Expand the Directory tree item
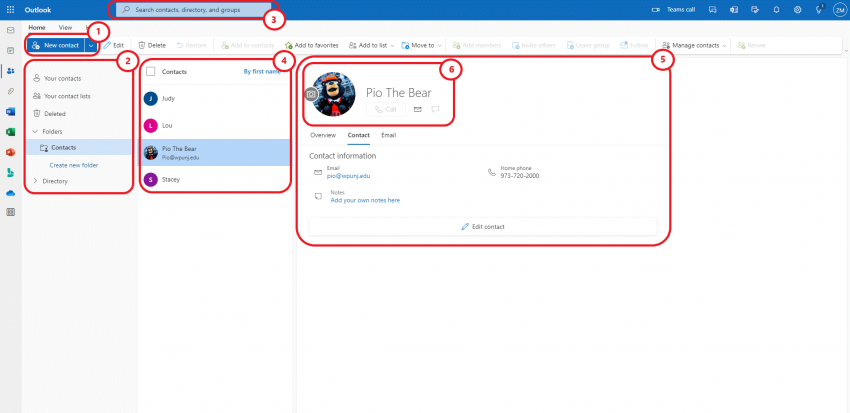 [37, 181]
